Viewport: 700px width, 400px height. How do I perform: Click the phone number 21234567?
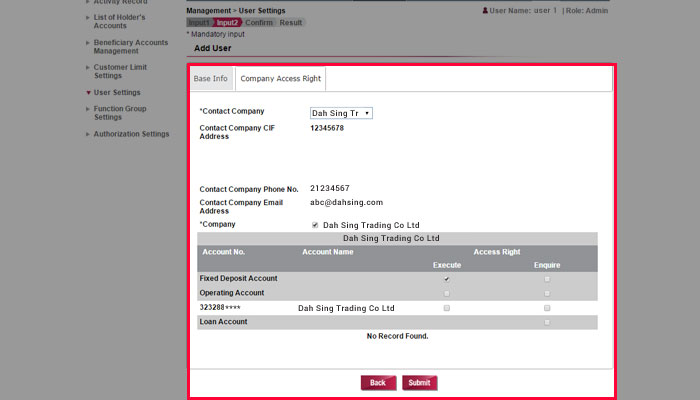[x=330, y=188]
